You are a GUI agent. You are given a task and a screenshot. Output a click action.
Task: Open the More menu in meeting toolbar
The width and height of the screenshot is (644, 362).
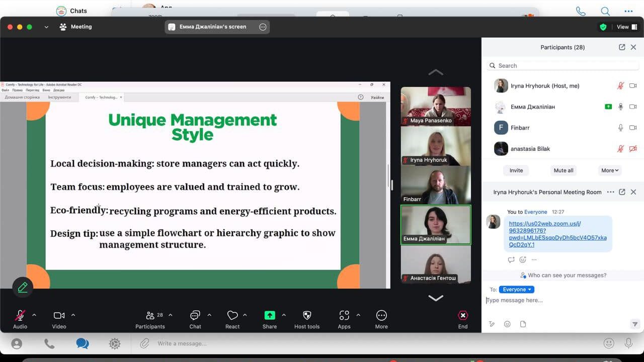click(381, 315)
